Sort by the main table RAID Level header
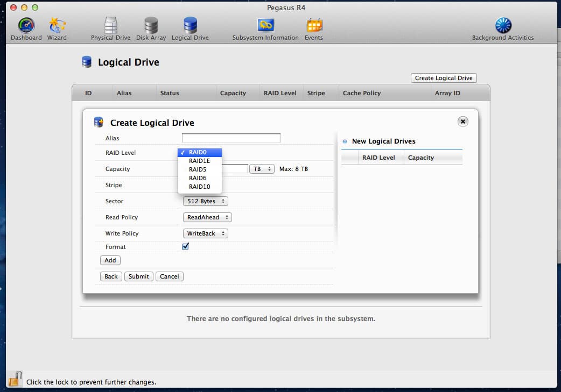The image size is (561, 392). (280, 93)
